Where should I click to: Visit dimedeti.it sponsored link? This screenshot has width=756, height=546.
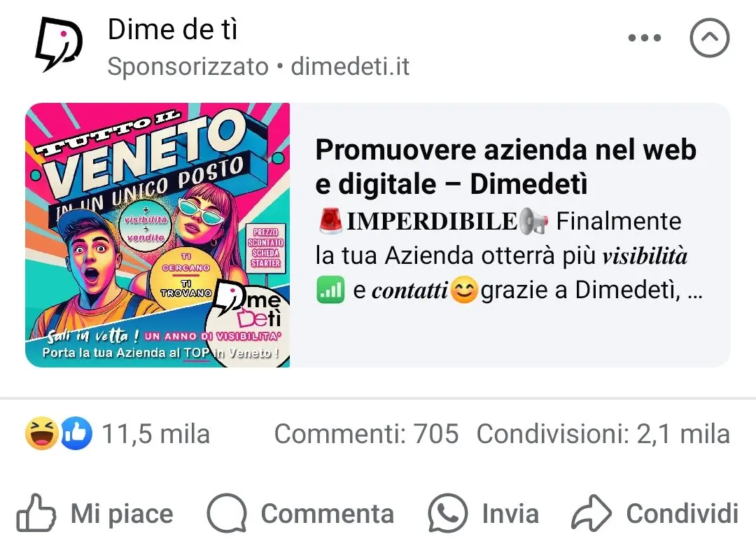pyautogui.click(x=350, y=66)
